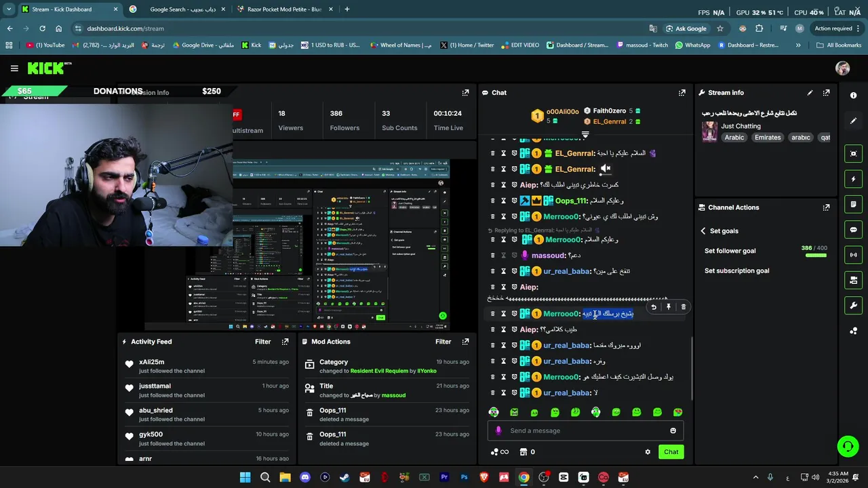Pop out the Channel Actions panel
868x488 pixels.
click(826, 207)
